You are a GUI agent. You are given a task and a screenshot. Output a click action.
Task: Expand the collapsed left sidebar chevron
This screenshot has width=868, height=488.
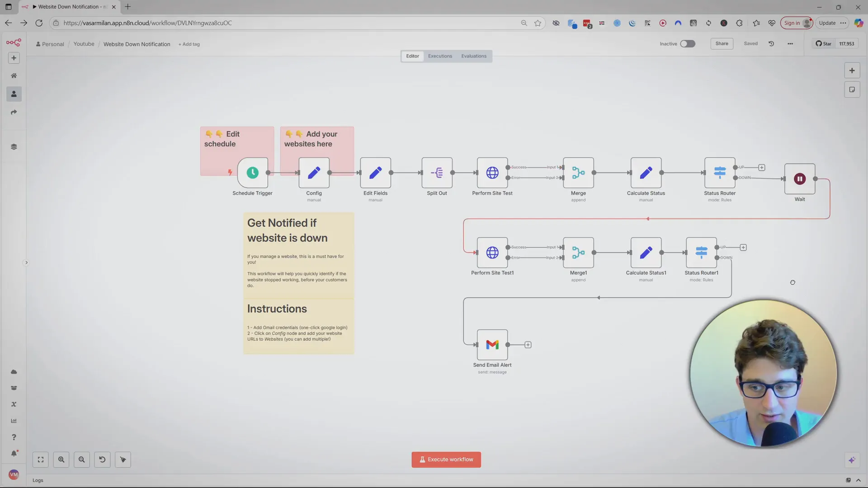click(x=26, y=263)
